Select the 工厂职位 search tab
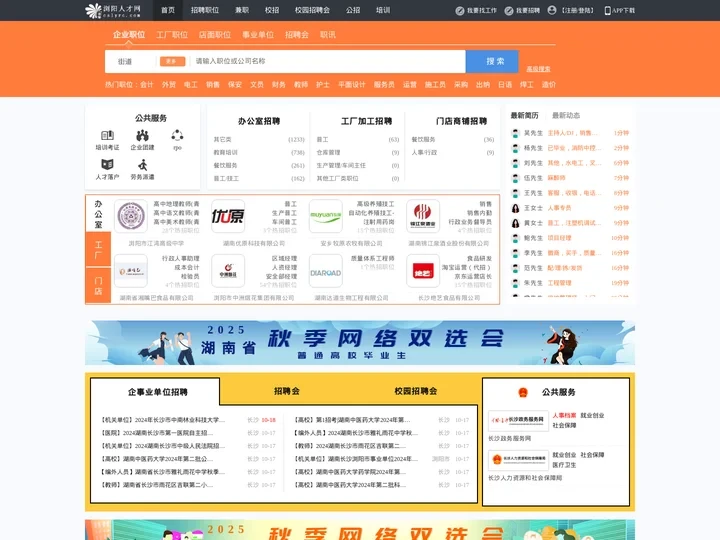The width and height of the screenshot is (720, 540). [x=172, y=34]
